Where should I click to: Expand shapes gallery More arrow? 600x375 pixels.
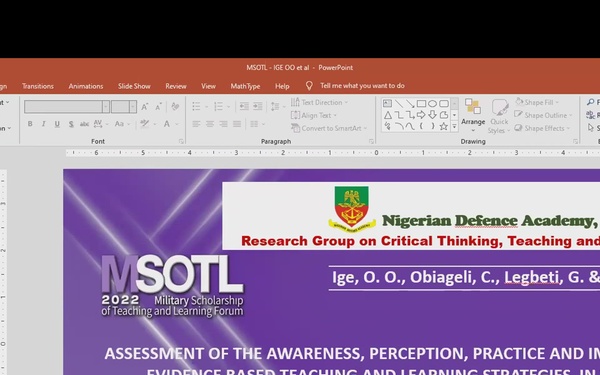pyautogui.click(x=455, y=126)
